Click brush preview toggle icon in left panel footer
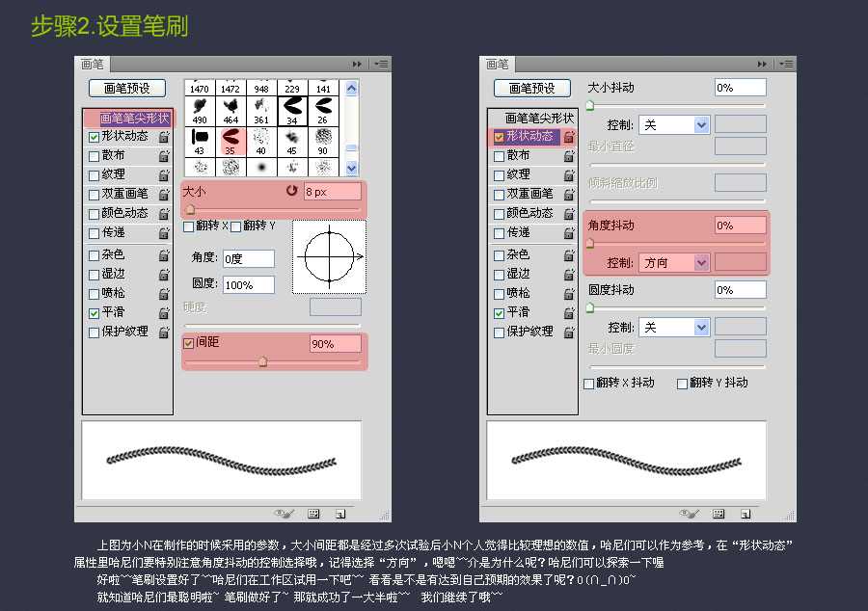868x611 pixels. coord(284,514)
